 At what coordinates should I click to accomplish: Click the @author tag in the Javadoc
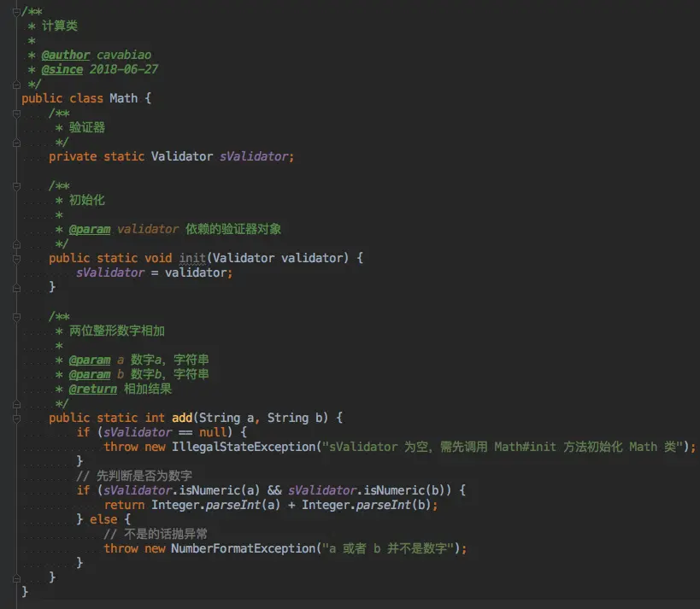66,54
